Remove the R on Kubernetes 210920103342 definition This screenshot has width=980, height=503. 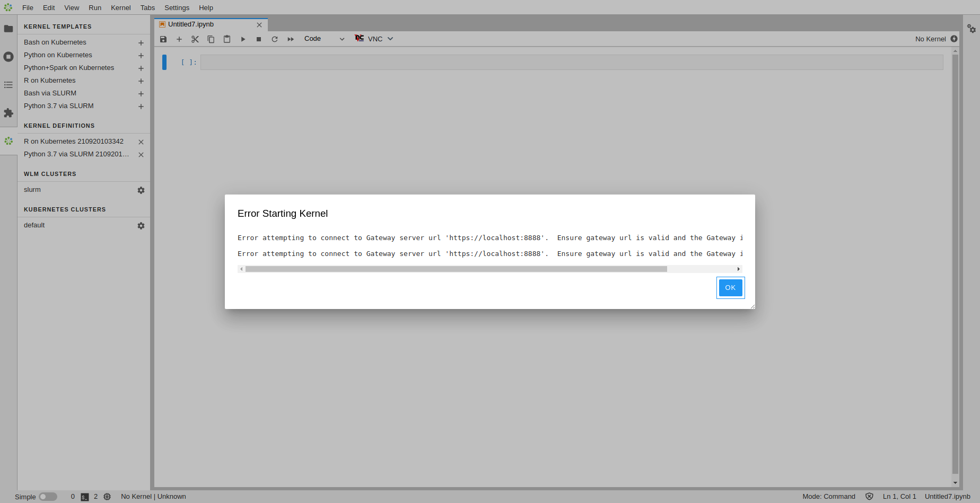point(141,142)
